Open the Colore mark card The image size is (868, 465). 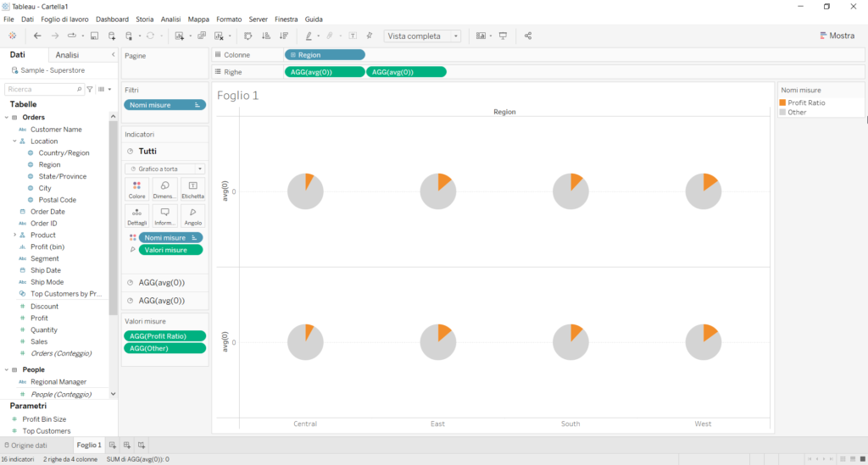pos(136,189)
